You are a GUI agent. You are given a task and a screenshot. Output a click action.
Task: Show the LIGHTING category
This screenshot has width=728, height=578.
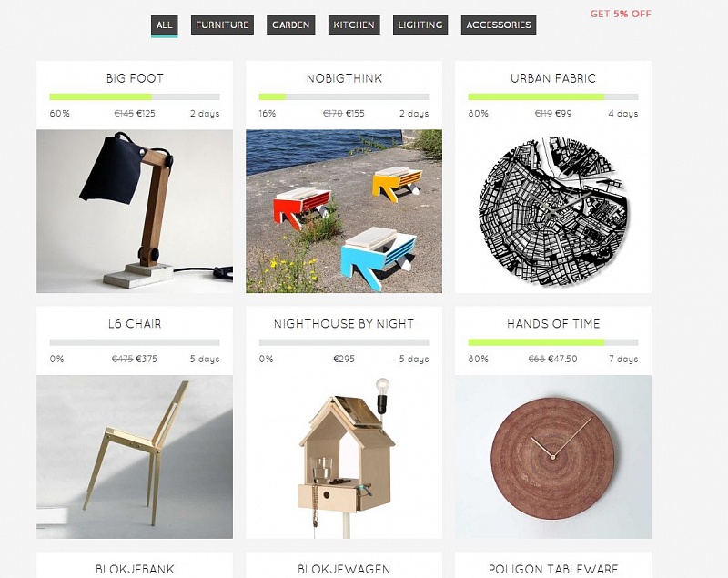(420, 25)
